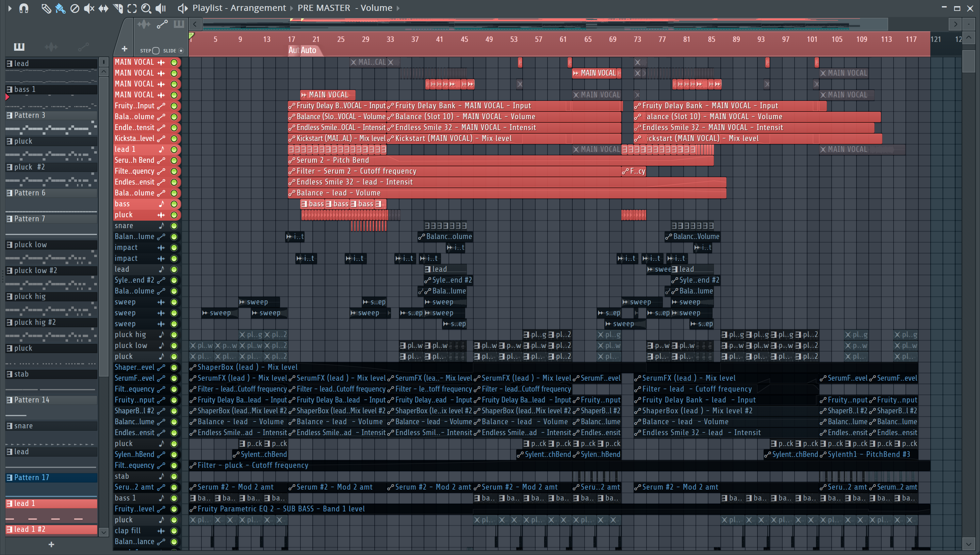Add new pattern with bottom plus button
Screen dimensions: 980x555
click(51, 544)
